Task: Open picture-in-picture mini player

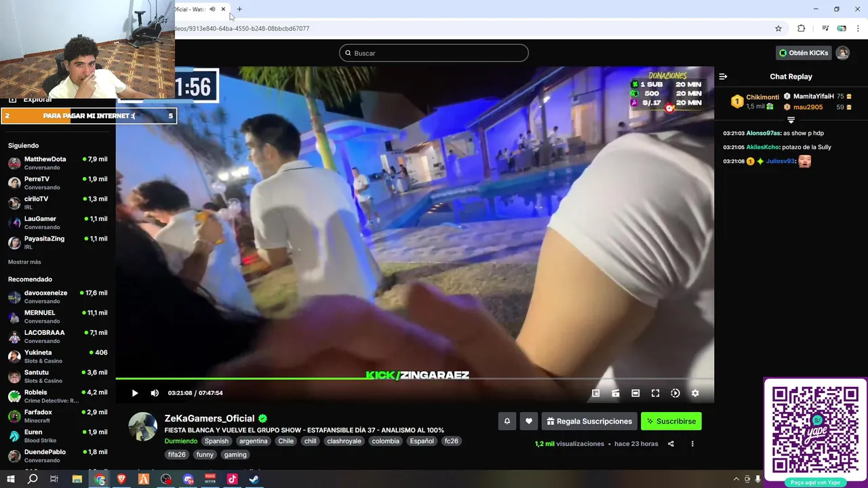Action: tap(595, 393)
